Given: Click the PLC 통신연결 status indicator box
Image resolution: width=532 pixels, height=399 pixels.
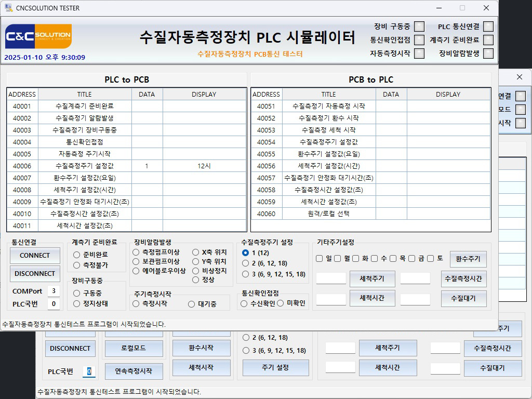Looking at the screenshot, I should click(x=488, y=26).
